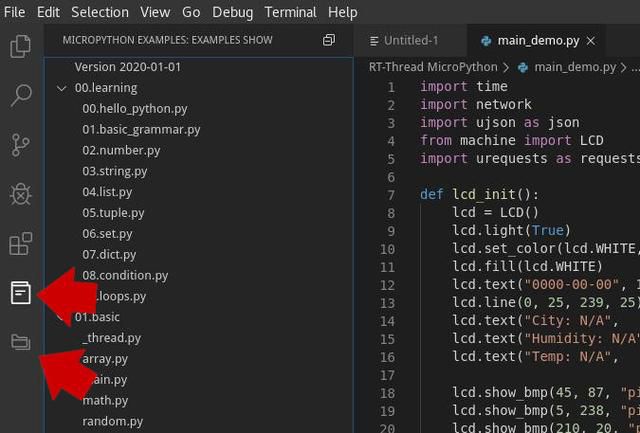Screen dimensions: 640x433
Task: Open the Debug bug icon
Action: point(20,194)
